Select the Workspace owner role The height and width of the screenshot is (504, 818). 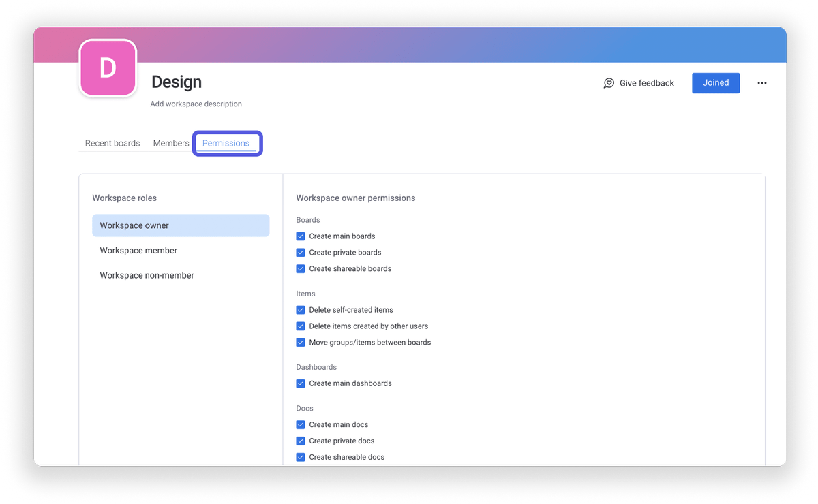click(181, 225)
